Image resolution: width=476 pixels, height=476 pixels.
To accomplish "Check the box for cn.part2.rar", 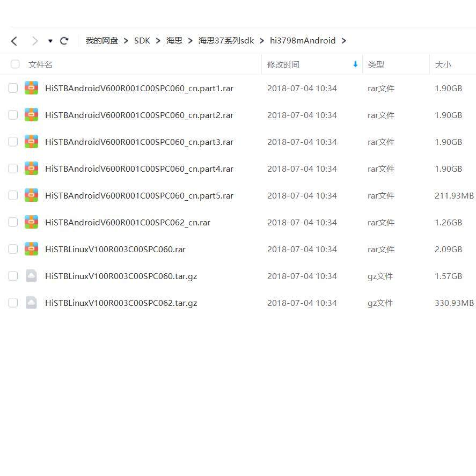I will (x=13, y=115).
